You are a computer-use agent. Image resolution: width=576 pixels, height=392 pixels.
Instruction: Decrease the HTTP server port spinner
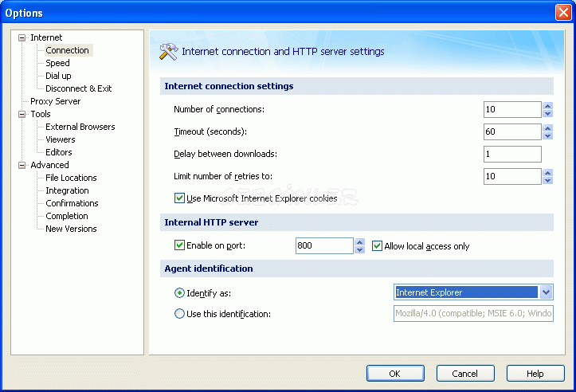point(359,250)
